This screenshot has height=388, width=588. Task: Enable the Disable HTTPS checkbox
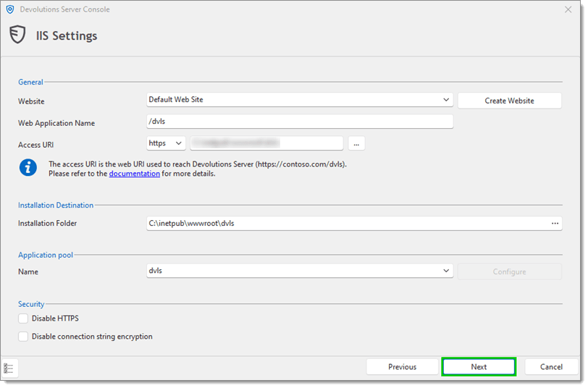coord(24,319)
